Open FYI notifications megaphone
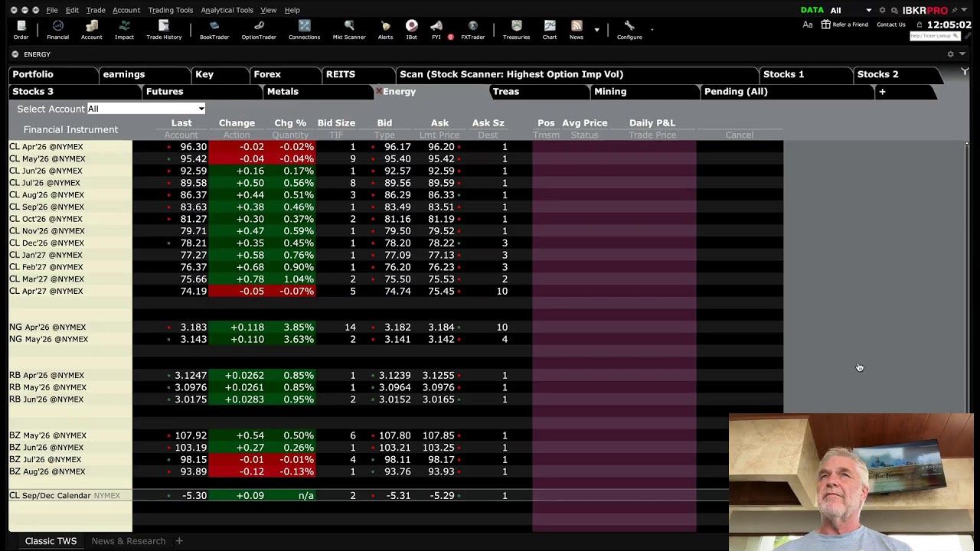This screenshot has height=551, width=980. [x=436, y=30]
